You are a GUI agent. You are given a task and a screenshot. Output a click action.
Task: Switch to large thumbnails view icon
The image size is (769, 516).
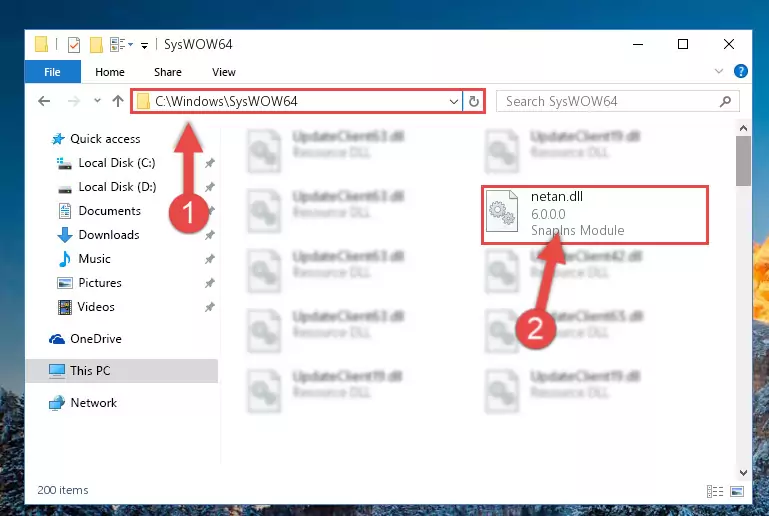coord(737,491)
